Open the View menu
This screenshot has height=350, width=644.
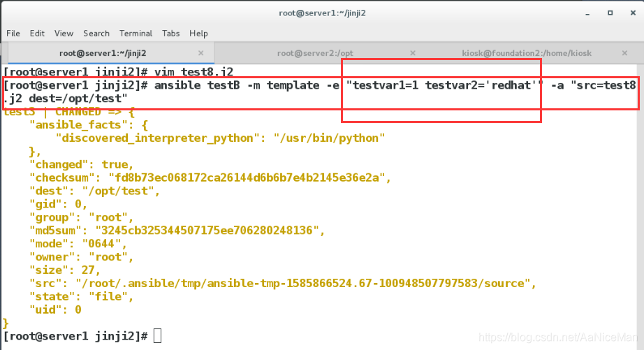(x=64, y=34)
